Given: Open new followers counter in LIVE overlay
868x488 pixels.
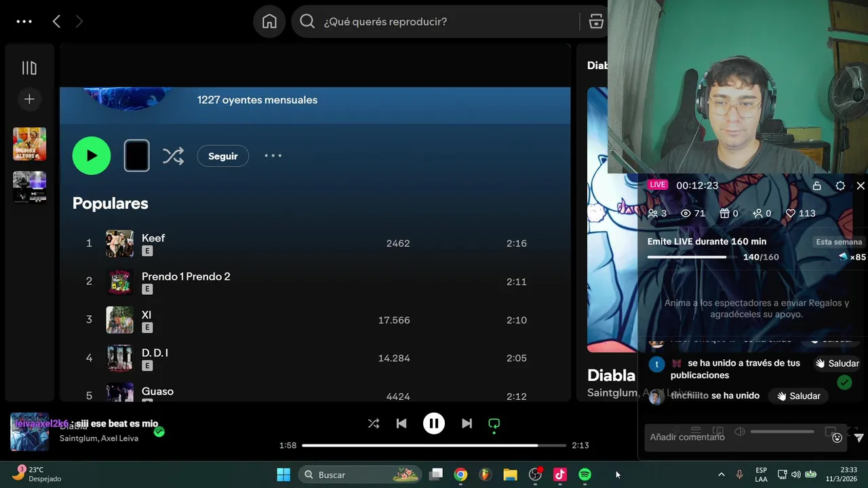Looking at the screenshot, I should [762, 213].
